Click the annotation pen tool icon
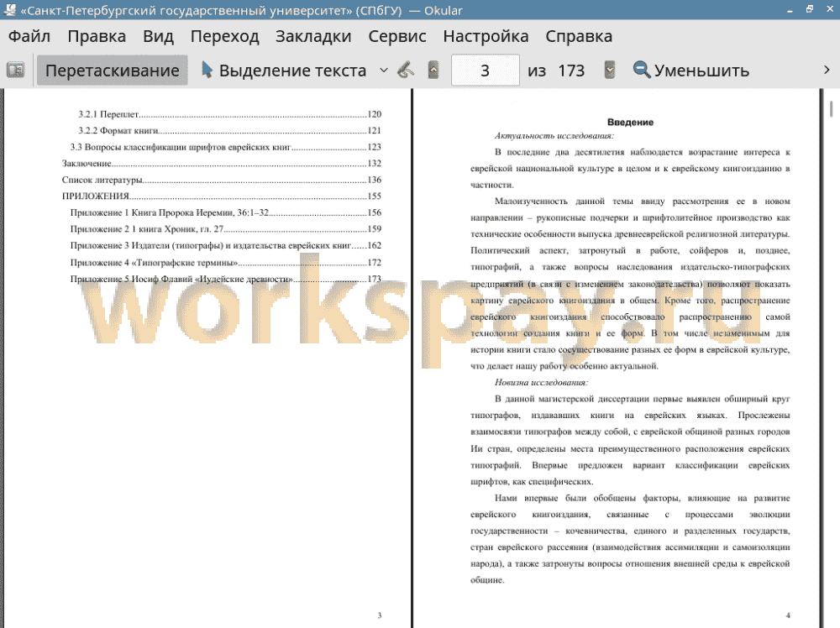The image size is (840, 628). [x=406, y=71]
